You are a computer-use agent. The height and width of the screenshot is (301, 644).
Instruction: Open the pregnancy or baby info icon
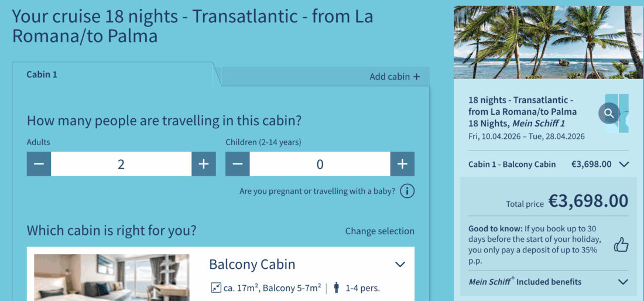407,191
